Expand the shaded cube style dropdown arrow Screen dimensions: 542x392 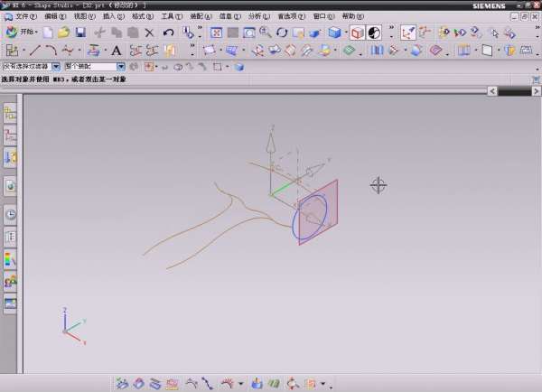coord(346,33)
